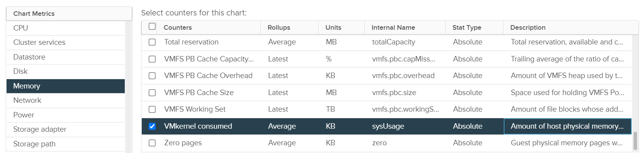Screen dimensions: 644x153
Task: Uncheck the VMkernel consumed checkbox
Action: (152, 126)
